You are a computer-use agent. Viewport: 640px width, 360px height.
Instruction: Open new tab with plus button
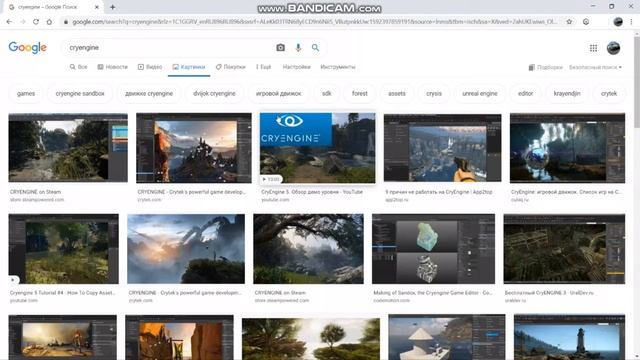[x=113, y=7]
